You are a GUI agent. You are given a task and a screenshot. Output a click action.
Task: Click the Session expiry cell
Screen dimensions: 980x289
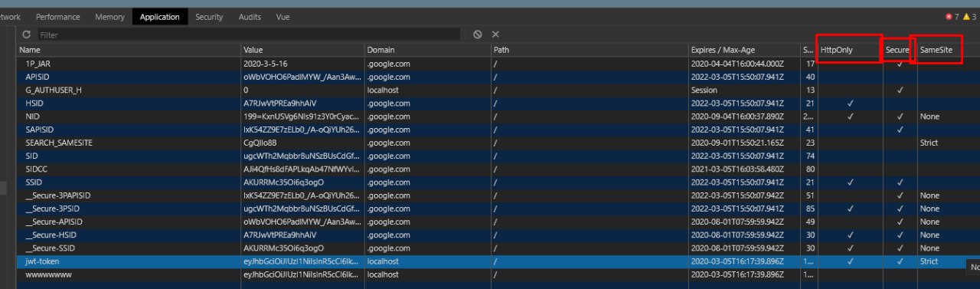[704, 90]
